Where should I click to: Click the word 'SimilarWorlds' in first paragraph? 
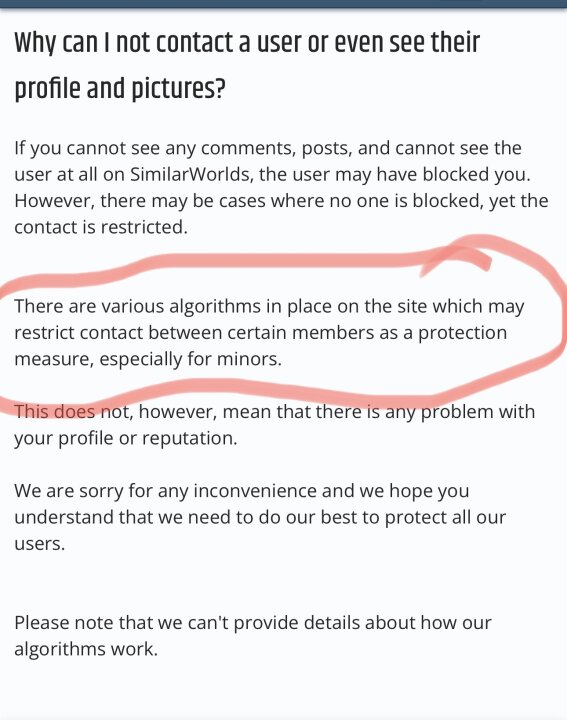click(x=191, y=174)
